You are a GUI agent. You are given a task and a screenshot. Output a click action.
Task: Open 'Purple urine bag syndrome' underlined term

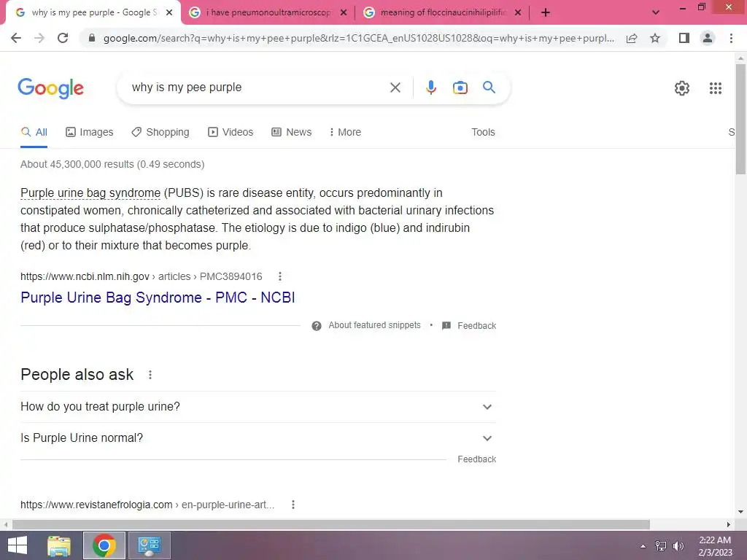pyautogui.click(x=90, y=192)
